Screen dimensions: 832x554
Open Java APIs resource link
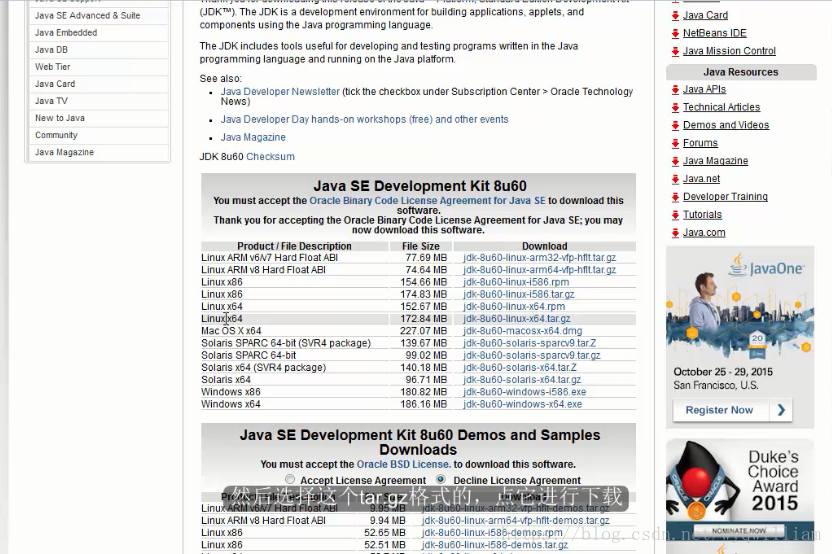coord(704,89)
